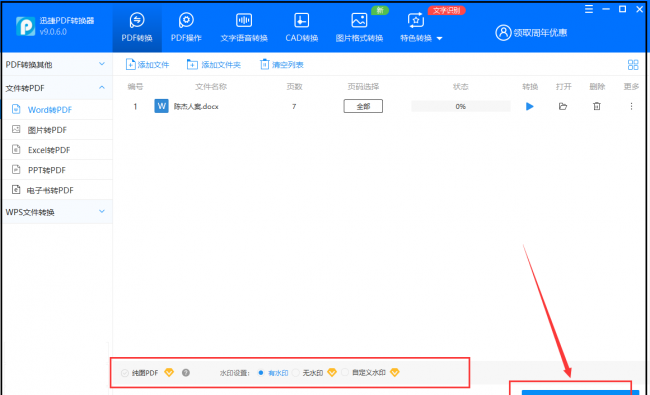Image resolution: width=650 pixels, height=395 pixels.
Task: Minimize the application window
Action: point(606,9)
